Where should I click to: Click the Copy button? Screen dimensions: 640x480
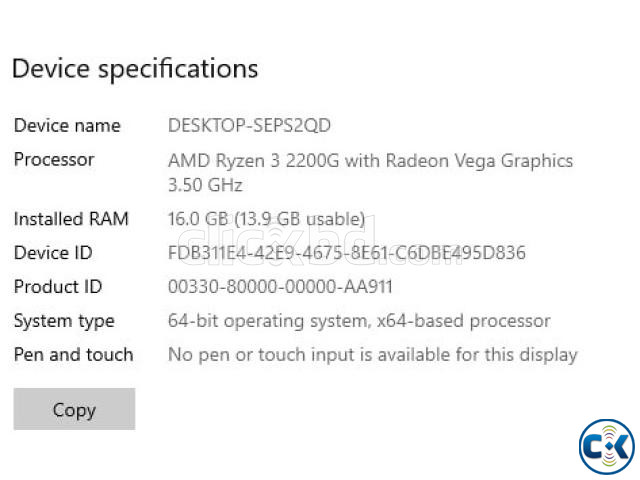74,410
